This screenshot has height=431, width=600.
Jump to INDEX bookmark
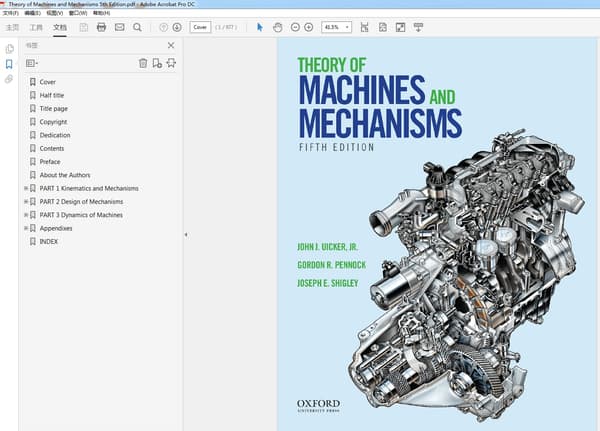pos(49,242)
